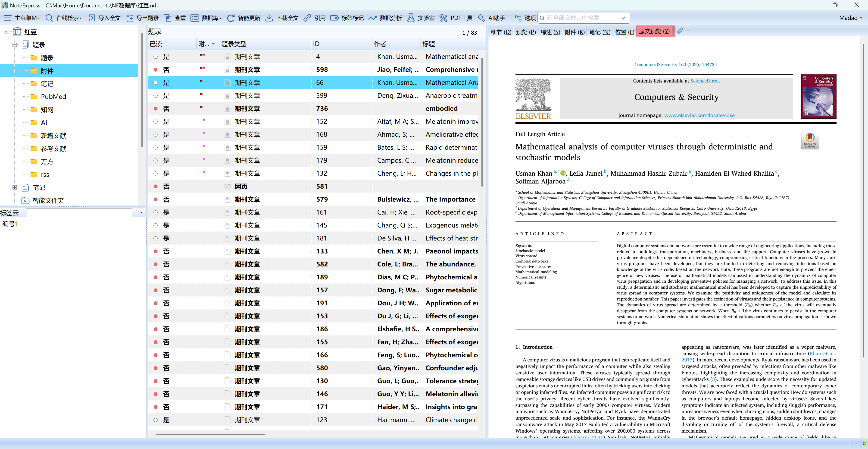
Task: Click the Check for updates badge
Action: (x=810, y=140)
